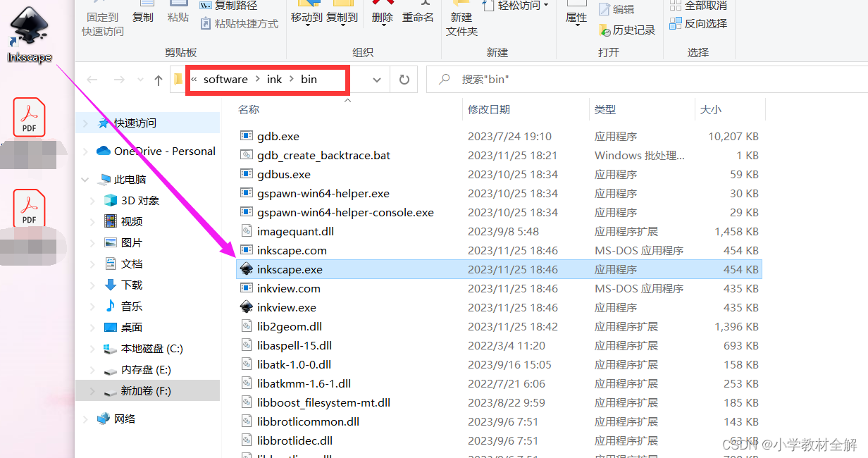Select OneDrive - Personal in the sidebar
The width and height of the screenshot is (868, 458).
pos(153,151)
